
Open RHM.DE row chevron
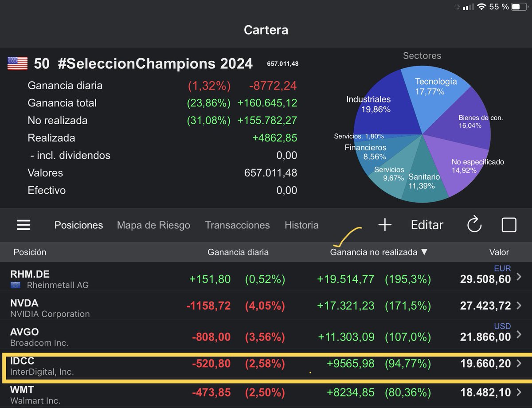(520, 278)
